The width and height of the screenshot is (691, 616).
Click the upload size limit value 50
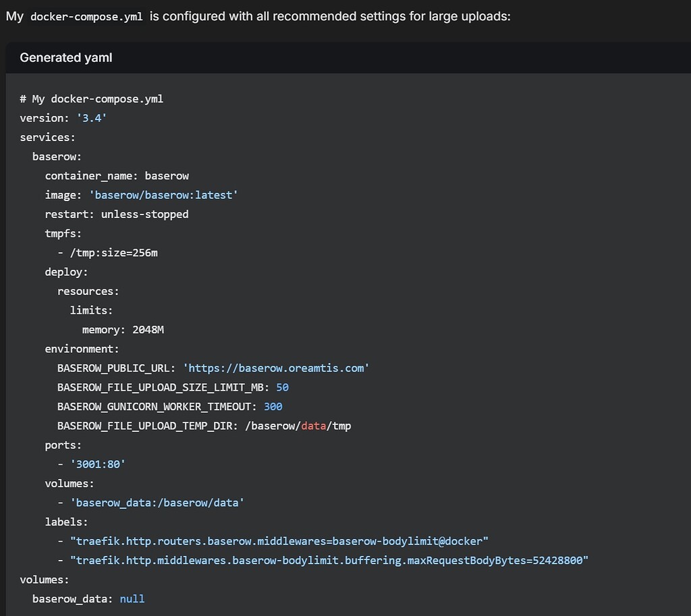[x=282, y=387]
